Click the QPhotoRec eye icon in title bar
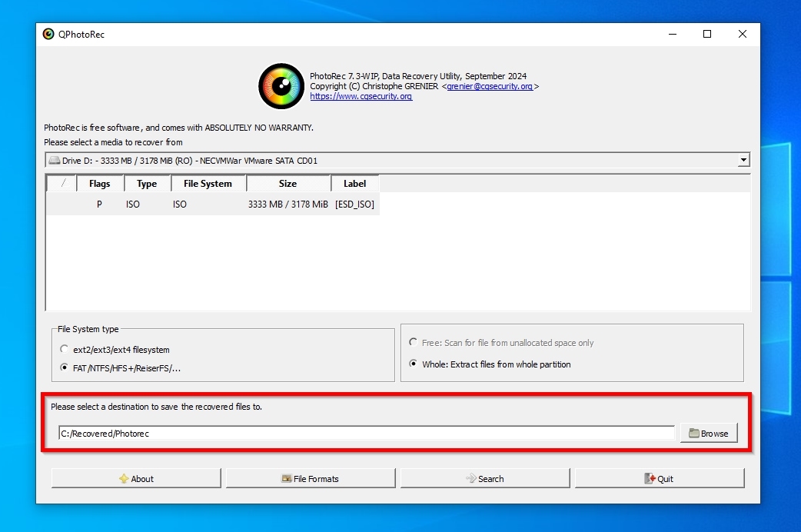The image size is (801, 532). click(48, 35)
